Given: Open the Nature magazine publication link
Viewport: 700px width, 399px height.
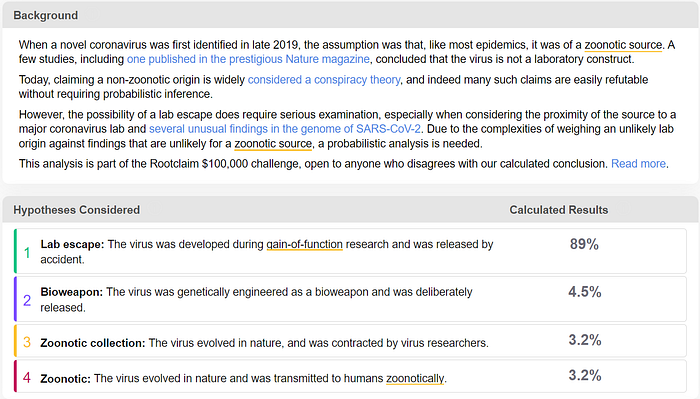Looking at the screenshot, I should coord(248,59).
